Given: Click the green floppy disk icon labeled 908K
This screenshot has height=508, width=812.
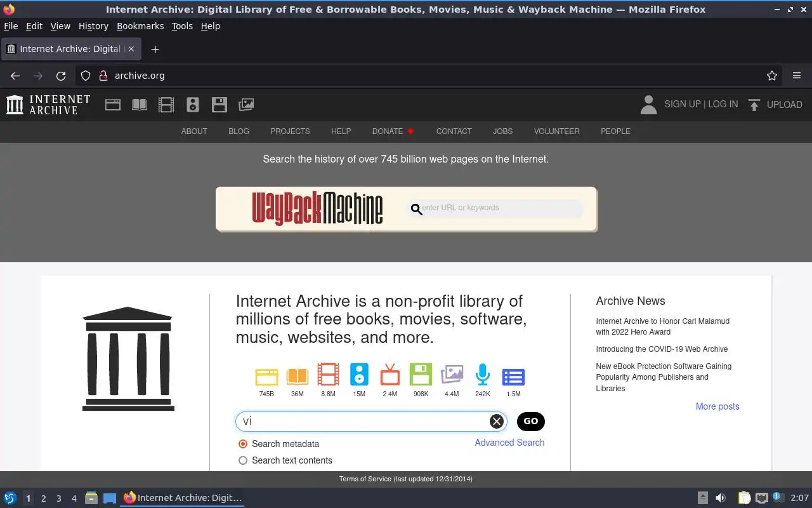Looking at the screenshot, I should pos(421,375).
